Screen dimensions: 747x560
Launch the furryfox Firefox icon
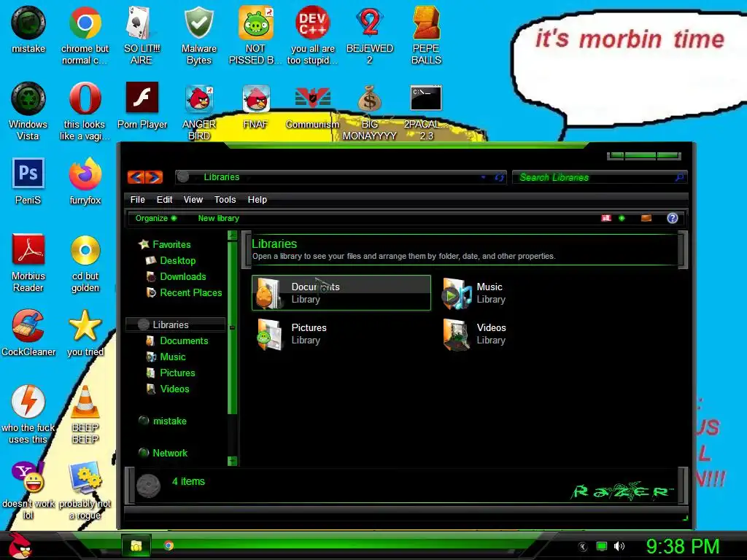[x=85, y=181]
